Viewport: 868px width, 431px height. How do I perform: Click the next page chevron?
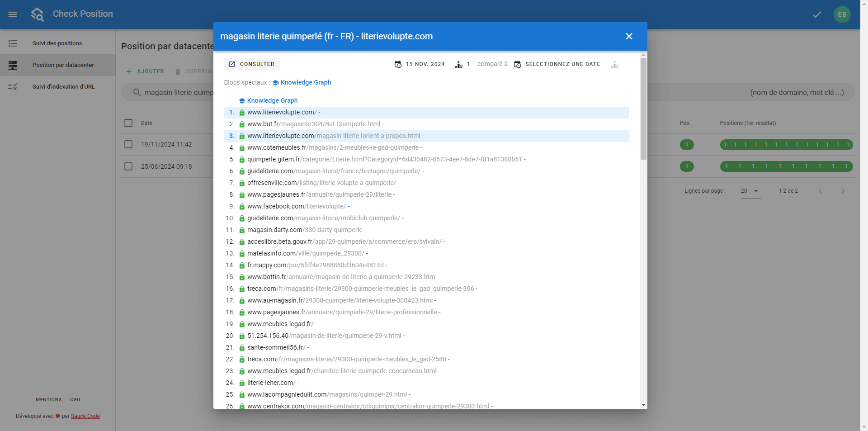tap(843, 191)
